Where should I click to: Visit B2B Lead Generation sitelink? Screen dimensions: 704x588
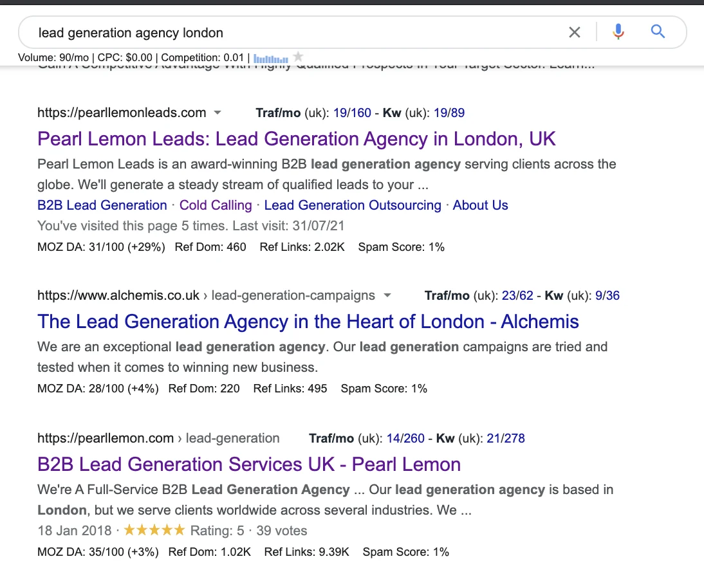[x=102, y=205]
